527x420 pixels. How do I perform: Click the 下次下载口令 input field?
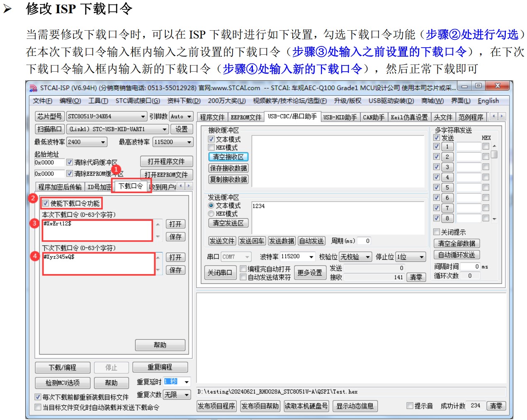pos(99,264)
